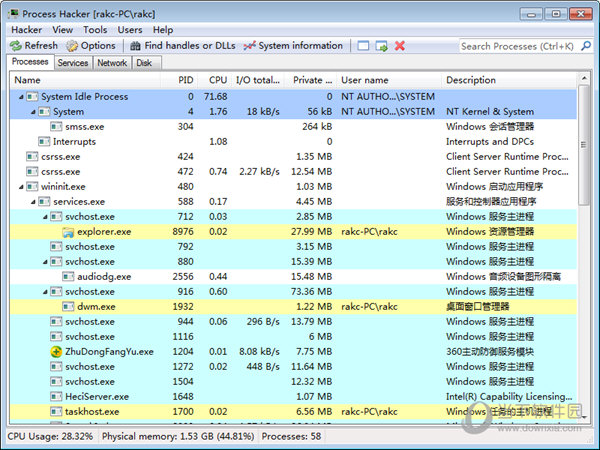600x450 pixels.
Task: Select ZhuDongFangYu.exe process name
Action: point(109,352)
